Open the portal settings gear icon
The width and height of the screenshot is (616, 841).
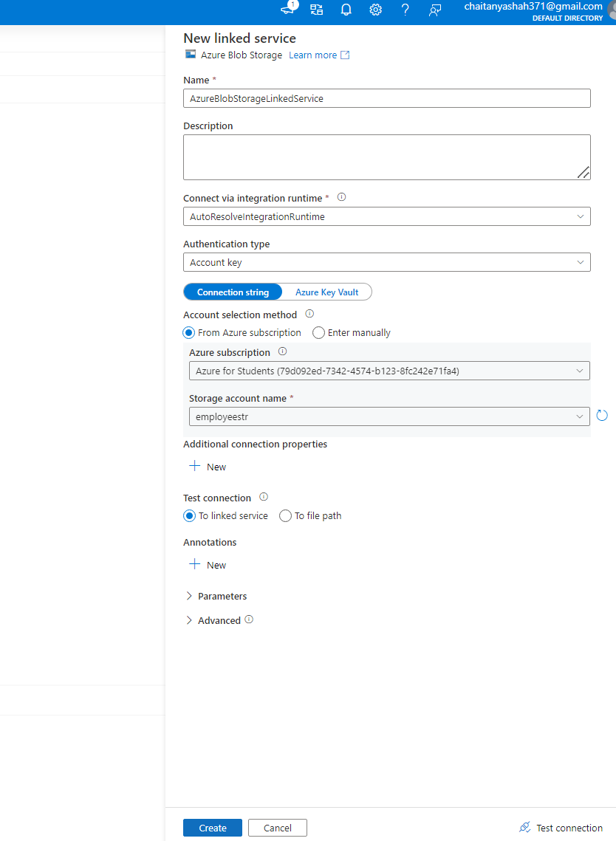(x=375, y=10)
